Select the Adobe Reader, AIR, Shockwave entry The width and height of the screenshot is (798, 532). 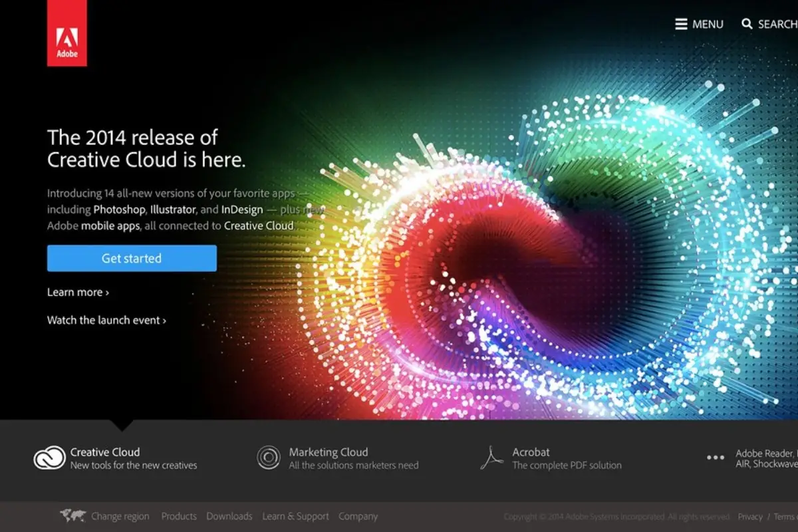click(765, 458)
